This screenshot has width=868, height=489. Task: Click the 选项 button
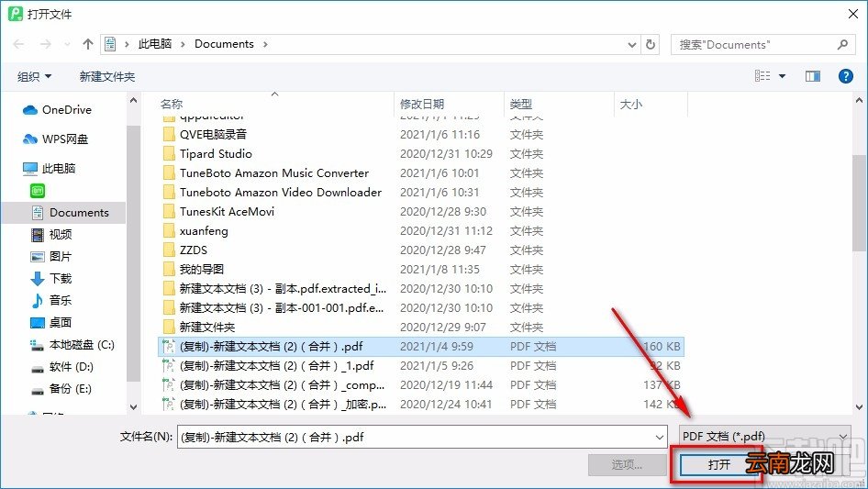(x=628, y=464)
